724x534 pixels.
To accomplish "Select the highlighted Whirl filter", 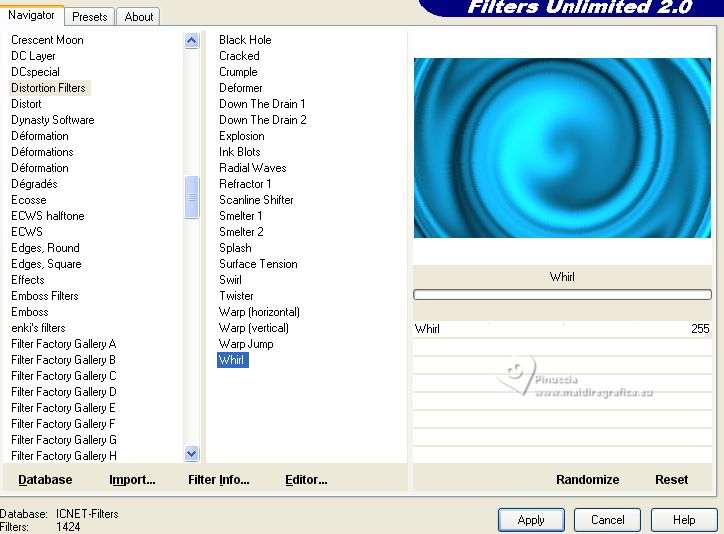I will [233, 360].
